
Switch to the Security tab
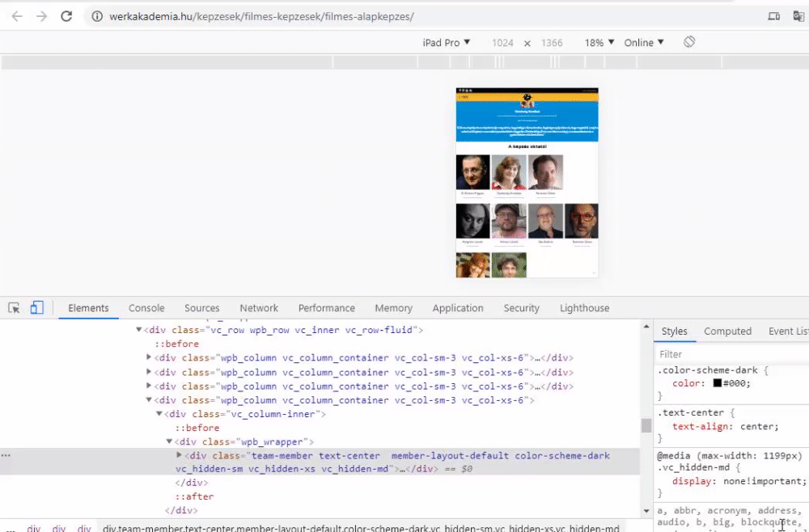coord(521,308)
